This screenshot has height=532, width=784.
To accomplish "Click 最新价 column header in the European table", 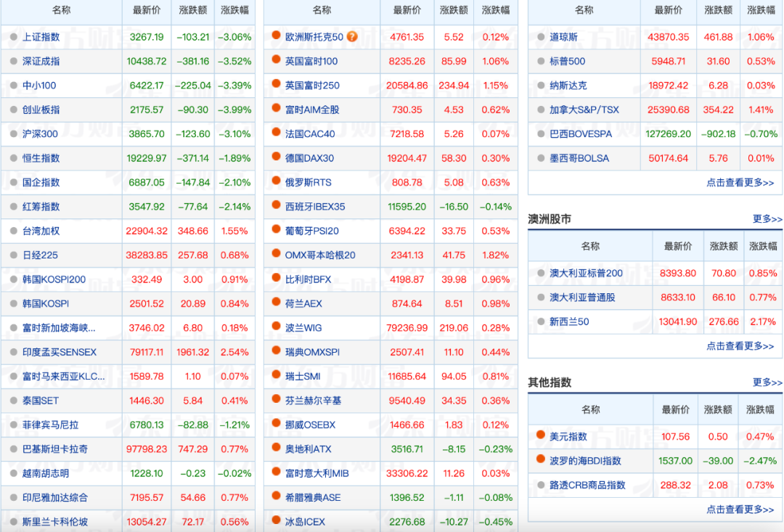I will pyautogui.click(x=407, y=10).
